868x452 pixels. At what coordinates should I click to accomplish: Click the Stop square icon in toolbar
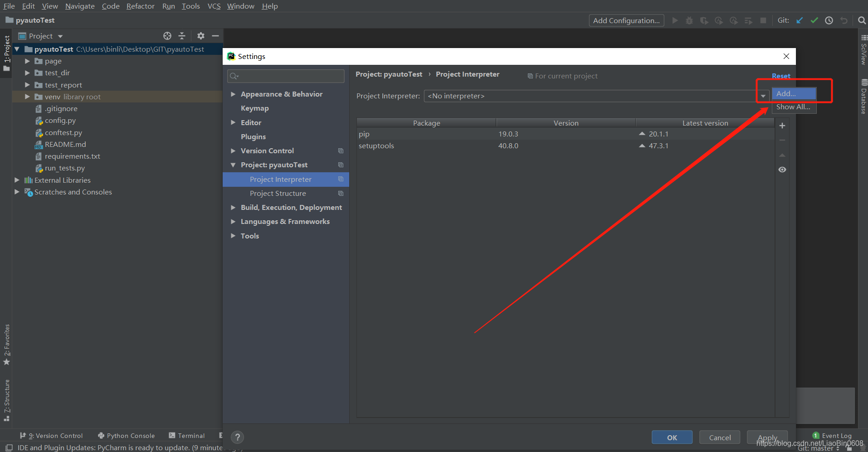point(763,20)
